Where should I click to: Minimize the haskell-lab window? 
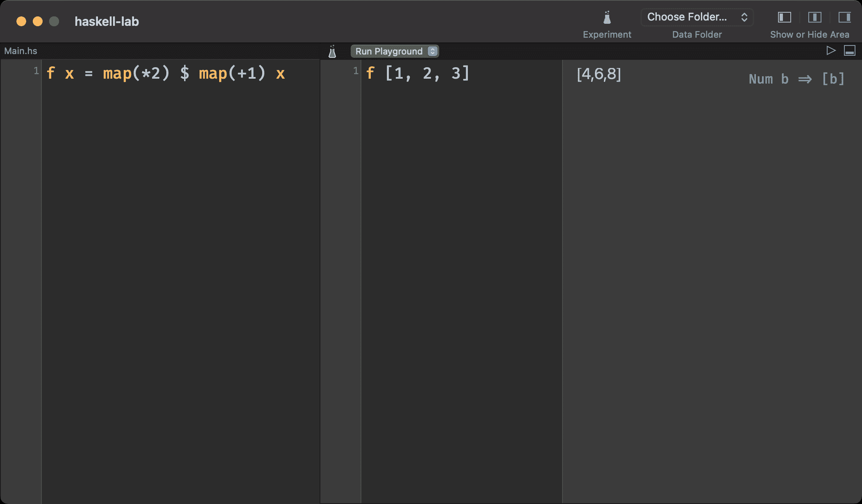pos(38,21)
